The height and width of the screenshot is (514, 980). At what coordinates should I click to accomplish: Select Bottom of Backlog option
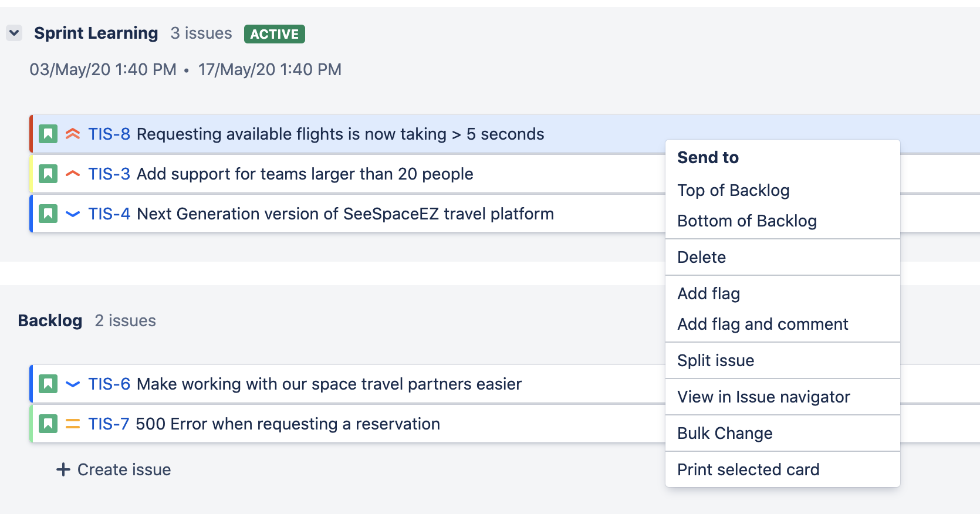coord(746,221)
